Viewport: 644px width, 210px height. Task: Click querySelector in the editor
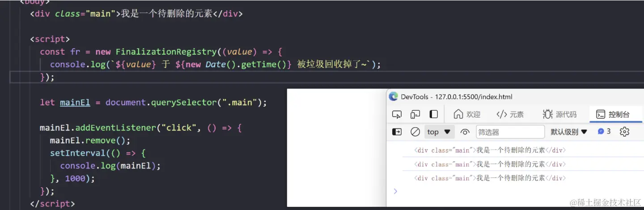click(183, 103)
